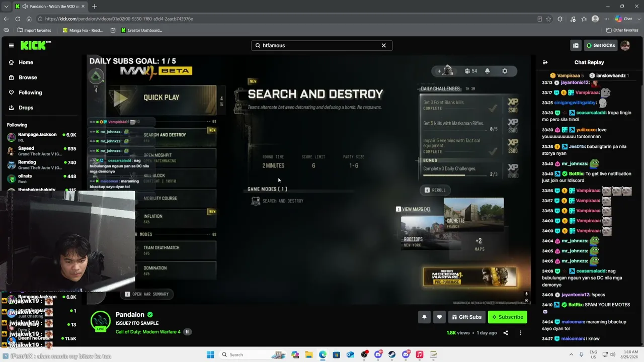644x362 pixels.
Task: Open the Windows Start menu
Action: click(x=210, y=355)
